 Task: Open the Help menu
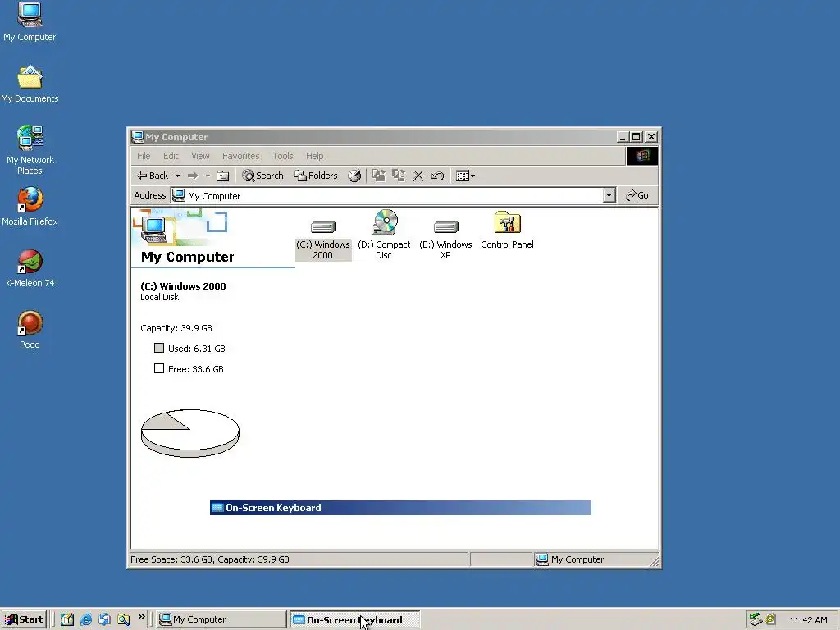click(x=314, y=156)
